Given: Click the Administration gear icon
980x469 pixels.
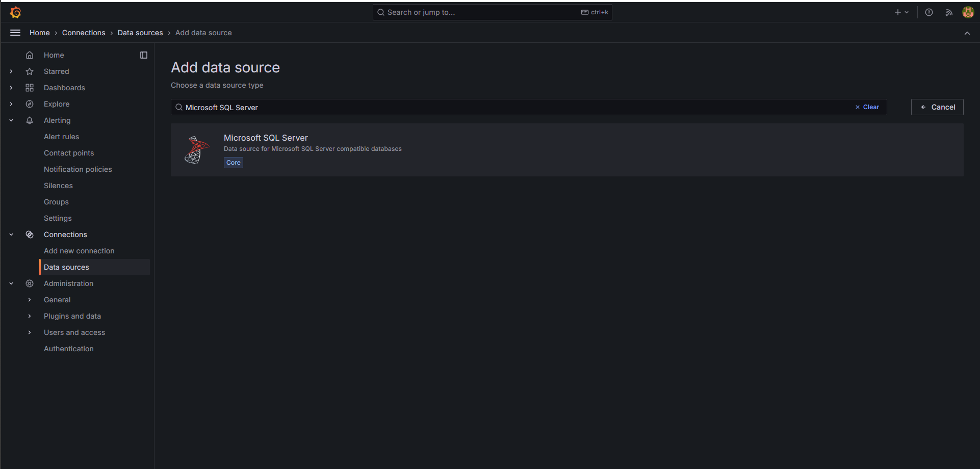Looking at the screenshot, I should (x=30, y=283).
